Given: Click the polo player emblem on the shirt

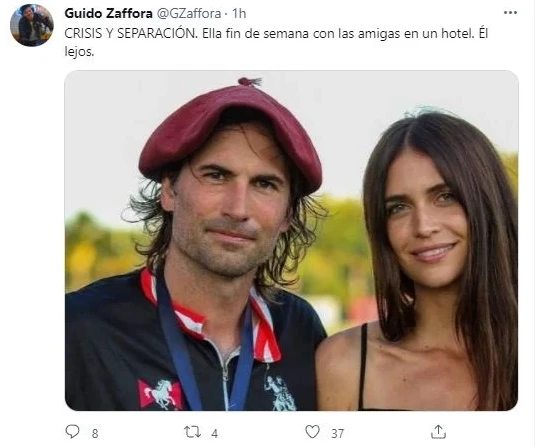Looking at the screenshot, I should click(280, 393).
